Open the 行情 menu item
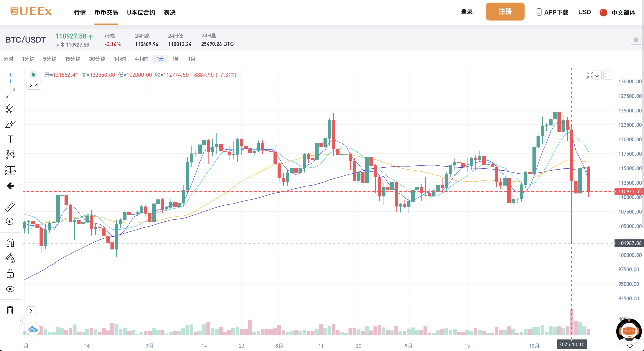Screen dimensions: 644x351 tap(79, 12)
